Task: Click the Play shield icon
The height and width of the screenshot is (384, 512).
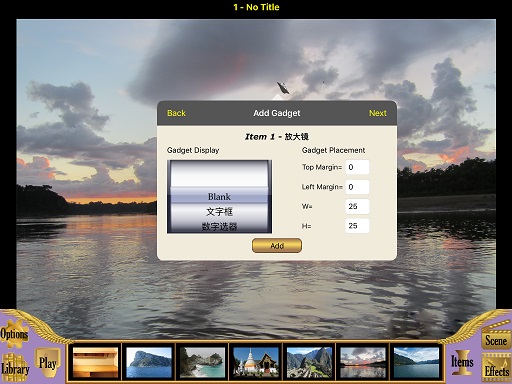Action: click(48, 363)
